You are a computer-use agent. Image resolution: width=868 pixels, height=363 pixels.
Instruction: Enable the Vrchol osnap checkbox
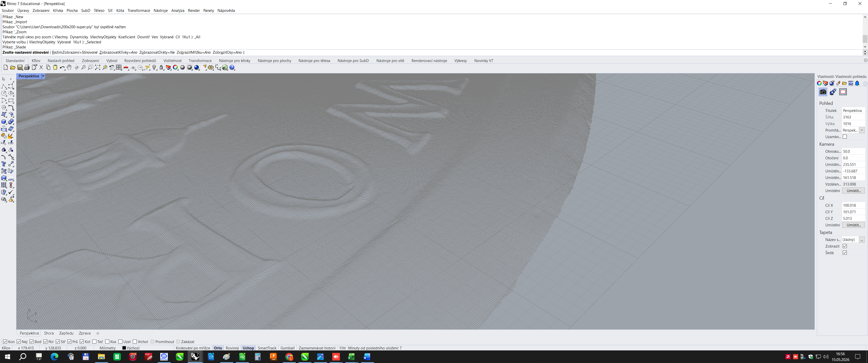(x=135, y=342)
